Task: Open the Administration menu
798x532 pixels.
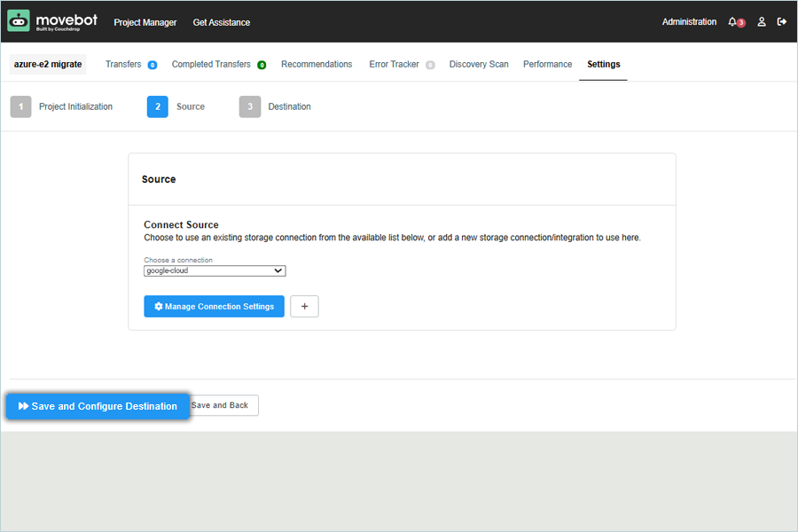Action: (x=689, y=22)
